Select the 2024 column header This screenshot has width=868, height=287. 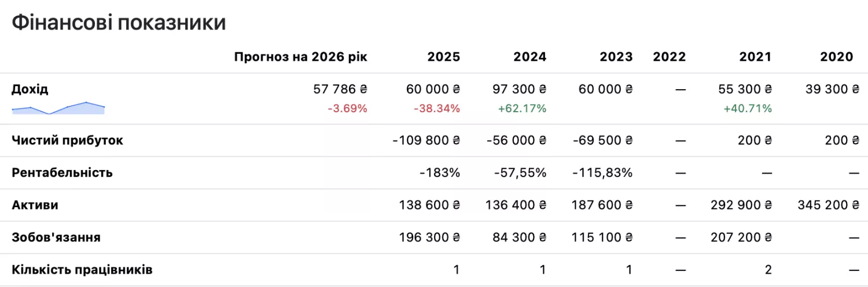pyautogui.click(x=530, y=57)
